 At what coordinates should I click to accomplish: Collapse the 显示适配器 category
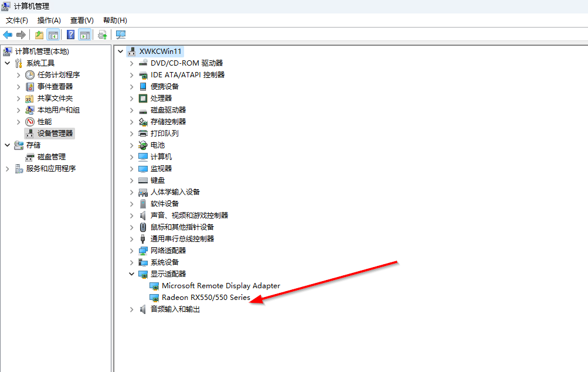coord(132,274)
